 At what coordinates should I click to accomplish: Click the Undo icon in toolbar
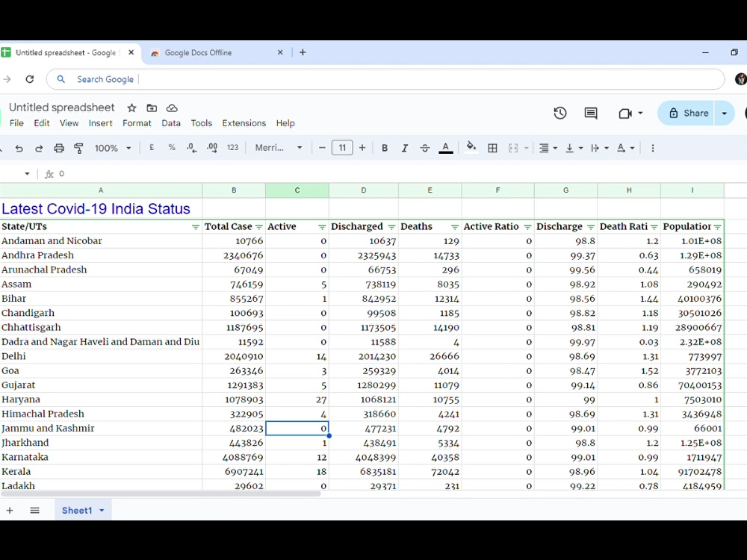[x=19, y=148]
